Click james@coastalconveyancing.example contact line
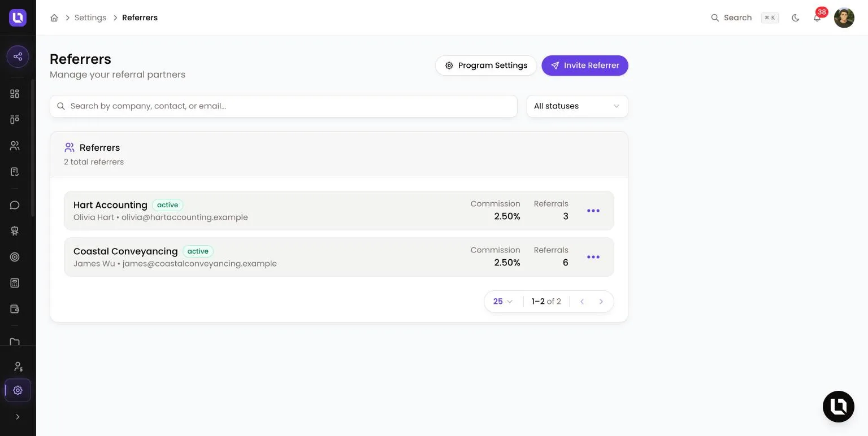 (x=175, y=264)
